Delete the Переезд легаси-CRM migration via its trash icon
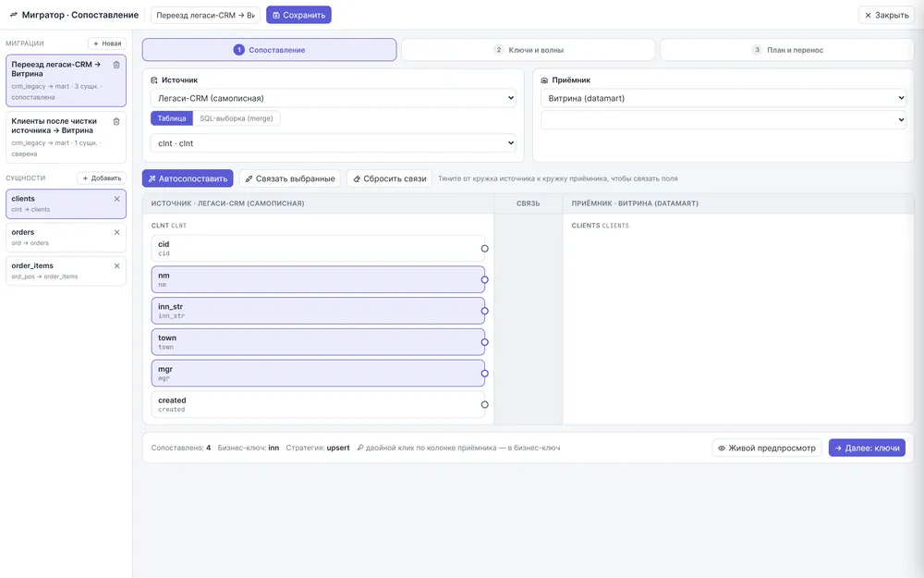 click(116, 65)
